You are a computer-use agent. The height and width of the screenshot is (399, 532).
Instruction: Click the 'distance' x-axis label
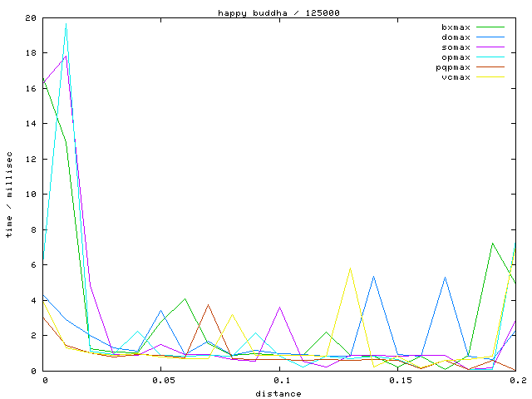(x=278, y=393)
